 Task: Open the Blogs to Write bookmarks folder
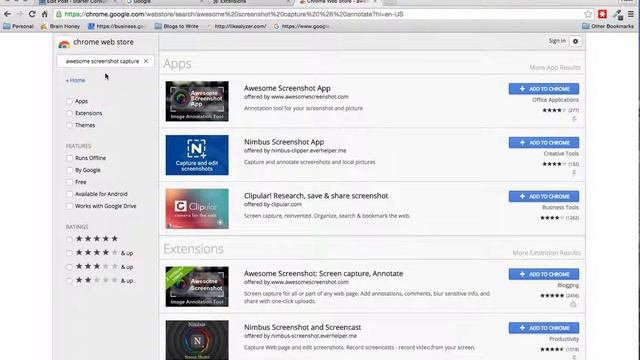[177, 26]
